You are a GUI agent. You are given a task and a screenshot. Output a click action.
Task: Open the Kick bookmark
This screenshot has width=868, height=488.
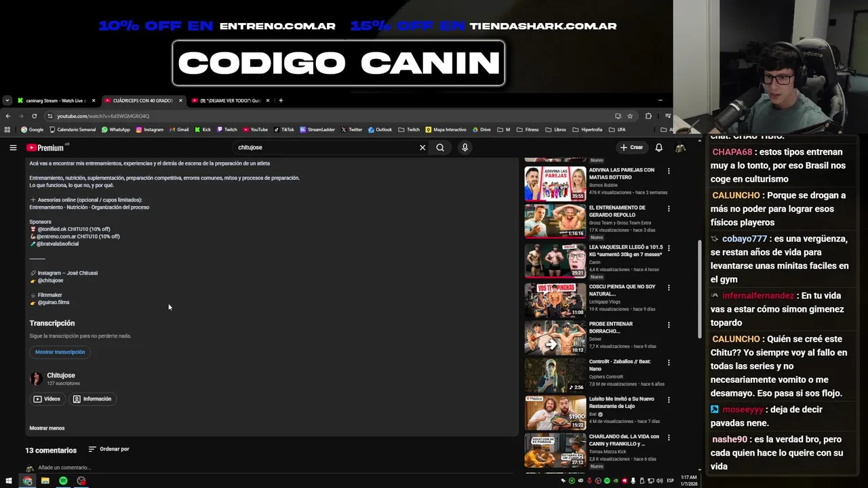(x=203, y=129)
